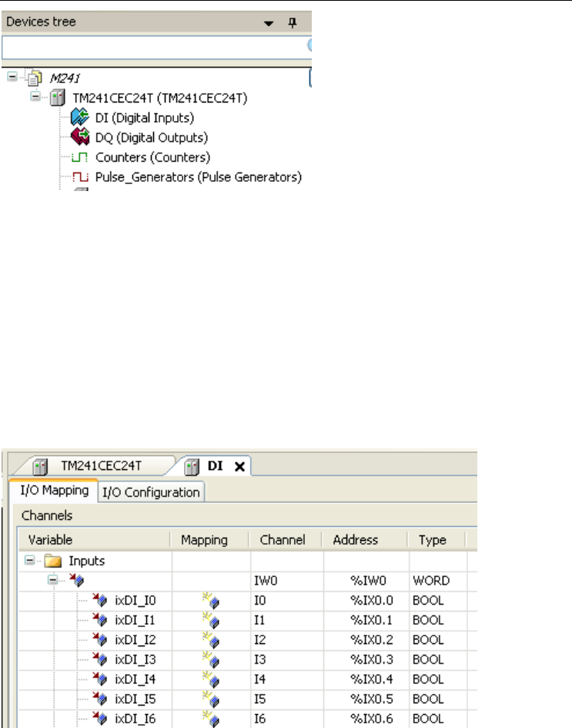Image resolution: width=572 pixels, height=728 pixels.
Task: Open the I/O Mapping tab
Action: coord(54,491)
